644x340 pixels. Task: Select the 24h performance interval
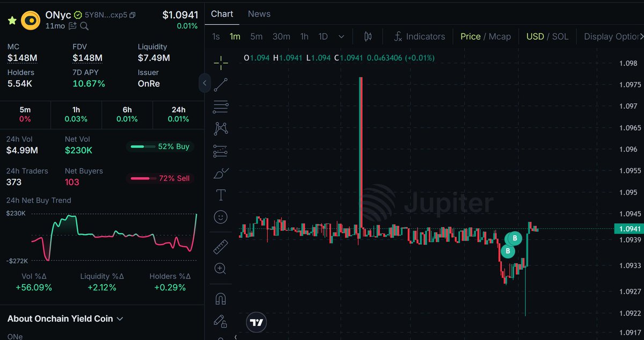pyautogui.click(x=178, y=114)
